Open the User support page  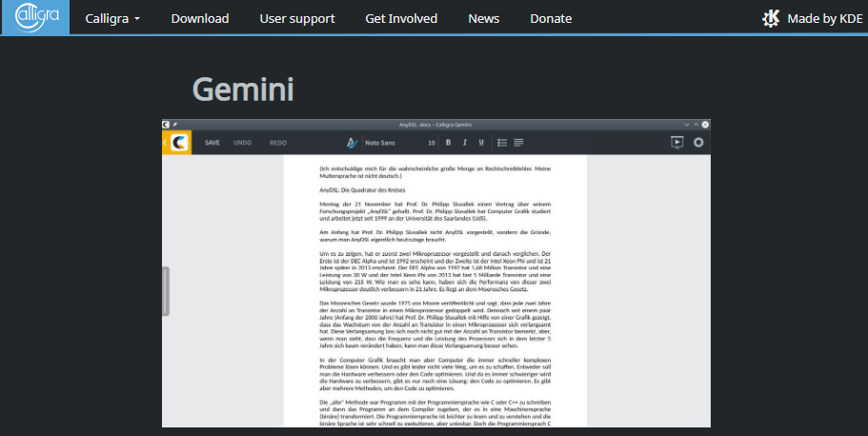(297, 19)
